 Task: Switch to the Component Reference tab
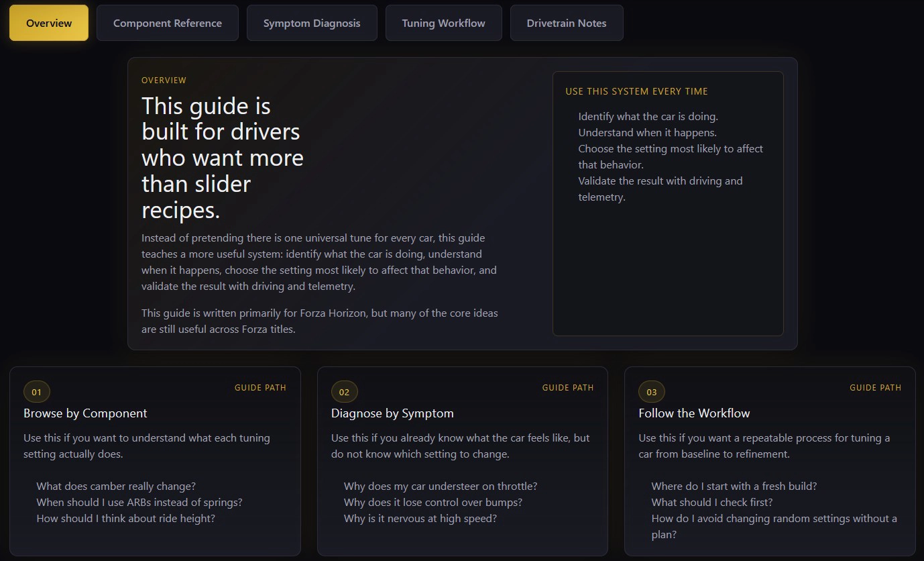click(x=167, y=22)
